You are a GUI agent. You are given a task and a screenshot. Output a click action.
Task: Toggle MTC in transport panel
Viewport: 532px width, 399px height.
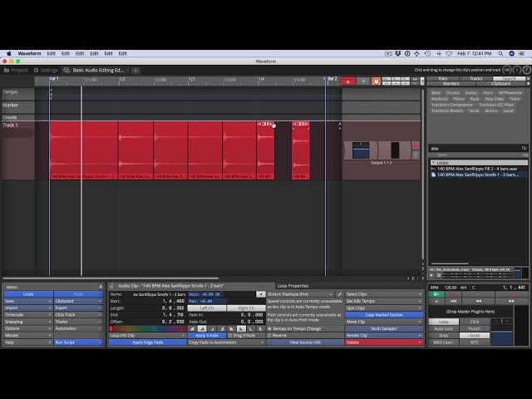475,342
